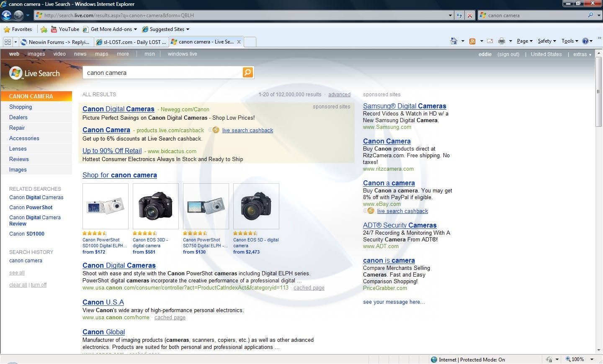
Task: Click the Home icon in the command bar
Action: pos(454,41)
